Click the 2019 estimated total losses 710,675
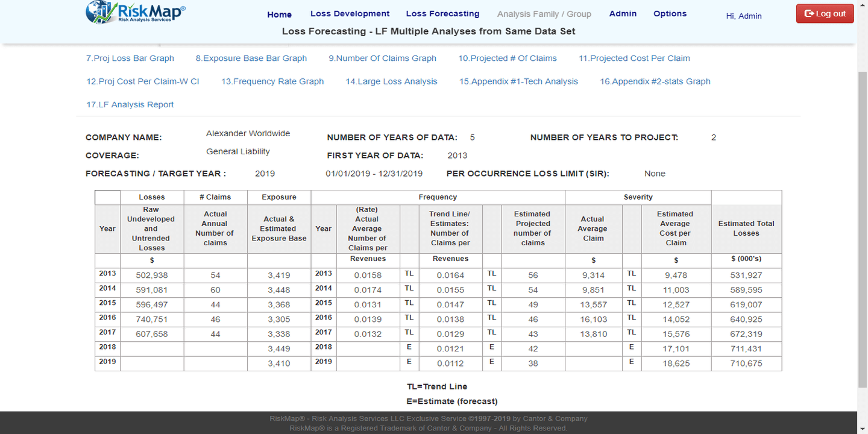Screen dimensions: 868x434 pos(746,363)
